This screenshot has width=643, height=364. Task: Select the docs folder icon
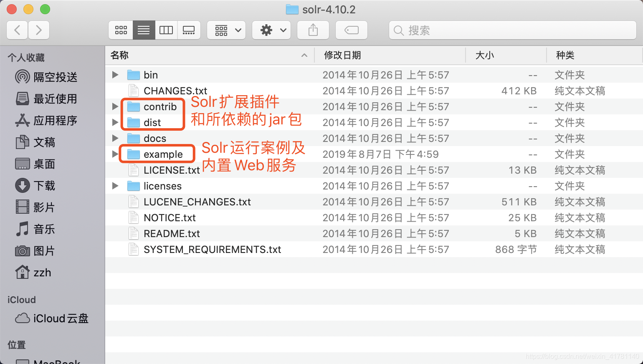point(134,138)
